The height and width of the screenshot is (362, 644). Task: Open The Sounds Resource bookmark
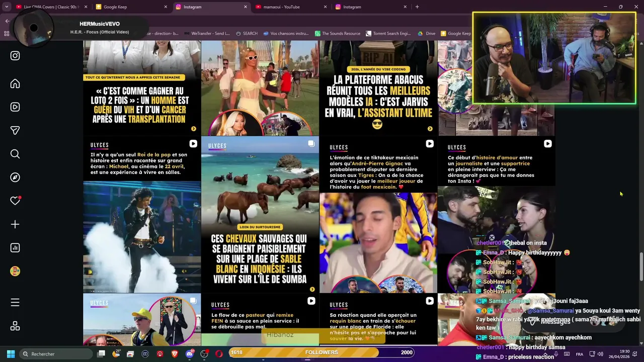338,34
